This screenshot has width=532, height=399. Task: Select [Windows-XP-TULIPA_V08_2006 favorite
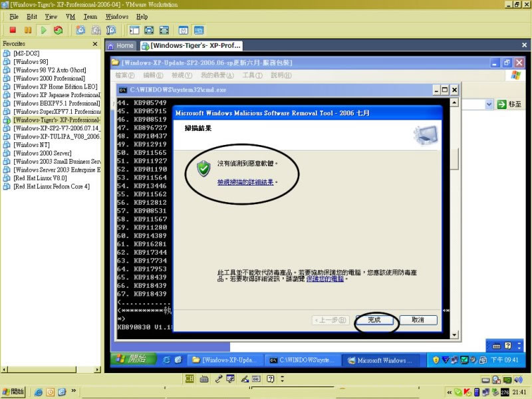click(x=57, y=136)
